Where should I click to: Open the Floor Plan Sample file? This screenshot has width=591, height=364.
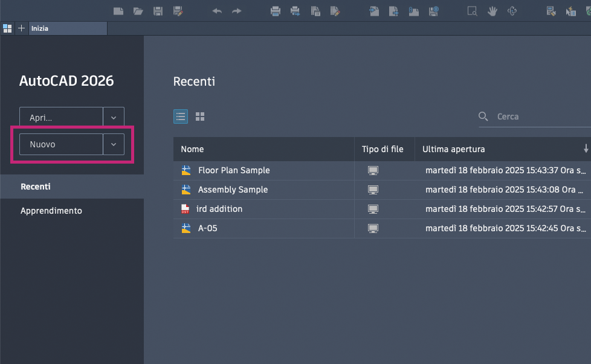(x=234, y=170)
